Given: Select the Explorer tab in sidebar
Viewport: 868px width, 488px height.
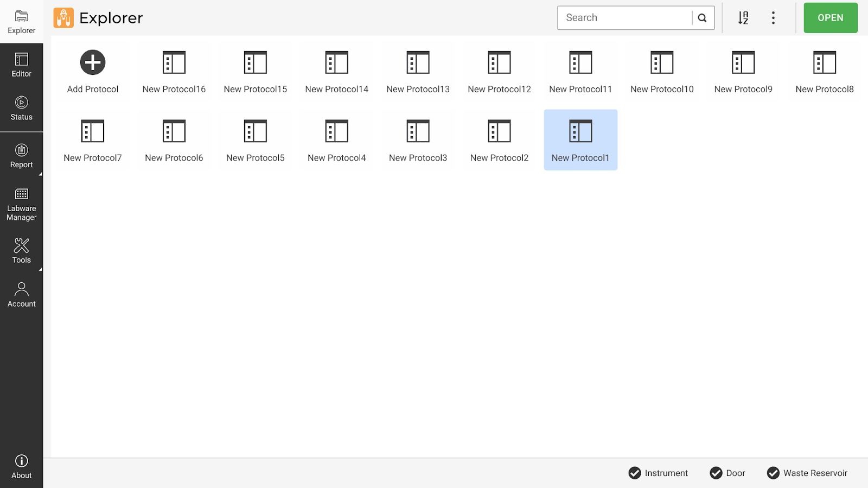Looking at the screenshot, I should tap(22, 22).
